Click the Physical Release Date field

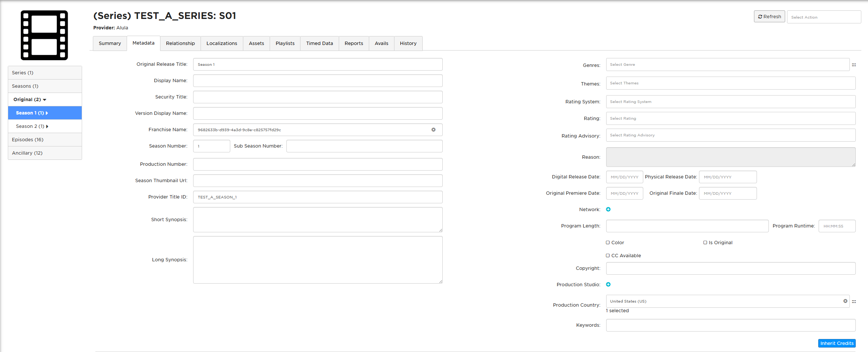click(728, 177)
